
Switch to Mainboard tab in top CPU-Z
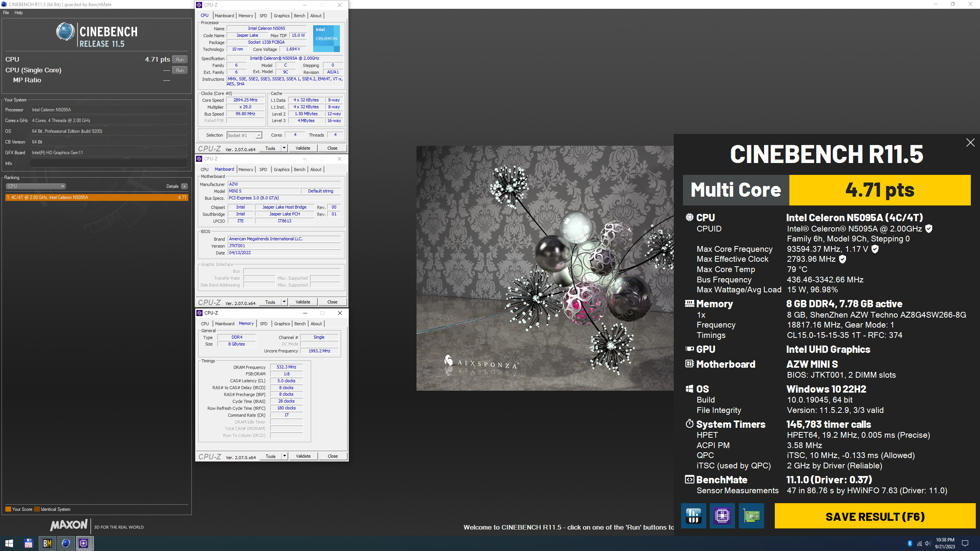224,16
